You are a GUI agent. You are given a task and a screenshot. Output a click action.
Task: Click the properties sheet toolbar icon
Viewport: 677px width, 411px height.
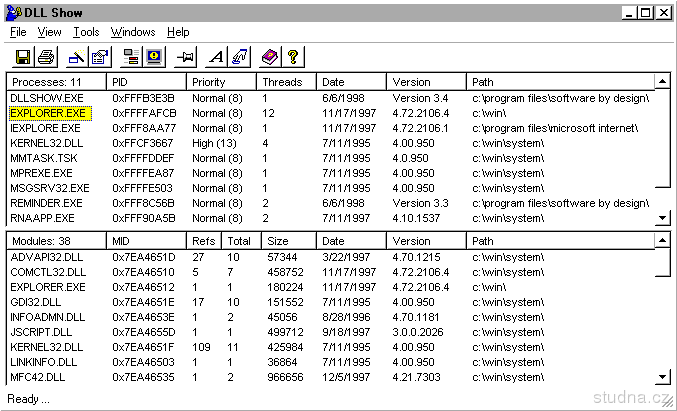pyautogui.click(x=100, y=56)
